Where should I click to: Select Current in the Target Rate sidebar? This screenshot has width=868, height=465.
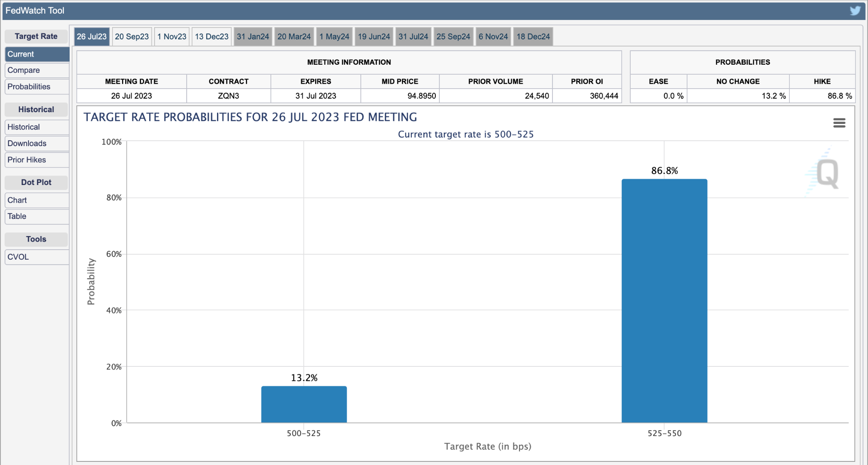tap(37, 54)
